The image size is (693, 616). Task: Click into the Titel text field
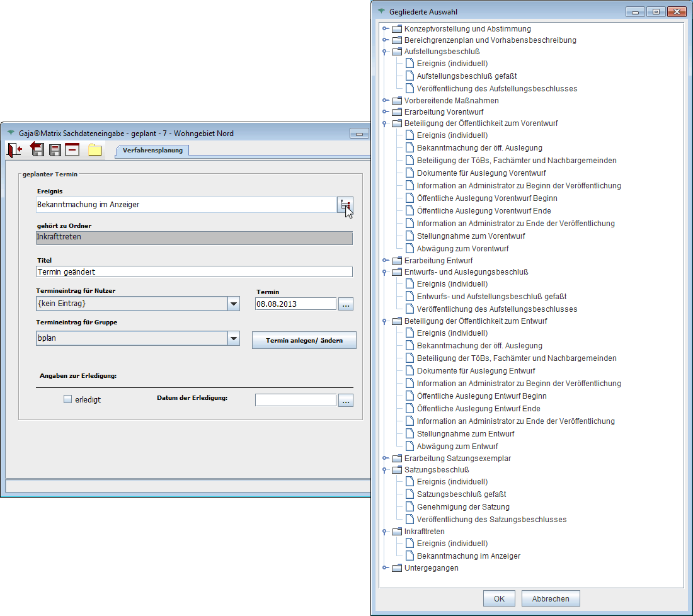(194, 271)
